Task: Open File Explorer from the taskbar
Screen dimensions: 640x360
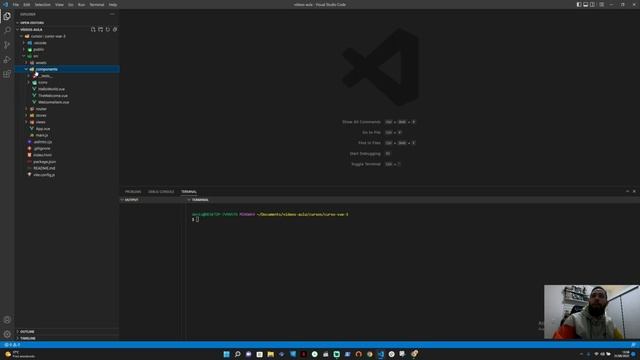Action: (x=270, y=354)
